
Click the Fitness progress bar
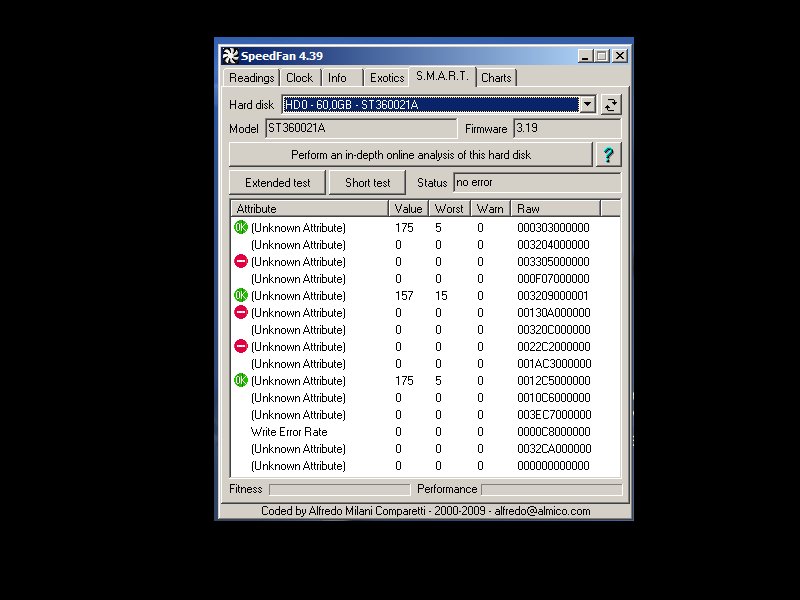coord(339,490)
